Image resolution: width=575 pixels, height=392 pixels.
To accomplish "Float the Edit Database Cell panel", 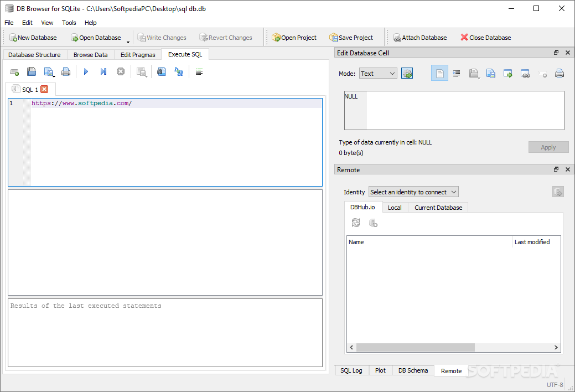I will (x=556, y=53).
